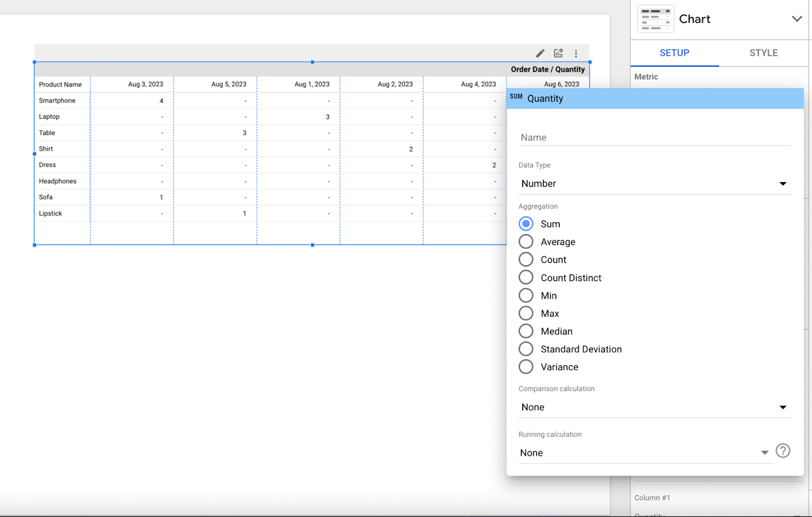The height and width of the screenshot is (517, 812).
Task: Edit the chart using the pencil icon
Action: pos(540,53)
